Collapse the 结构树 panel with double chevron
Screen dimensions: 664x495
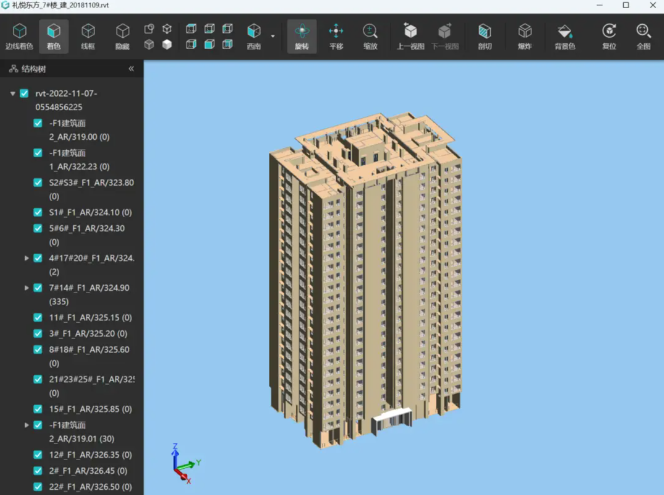tap(131, 69)
